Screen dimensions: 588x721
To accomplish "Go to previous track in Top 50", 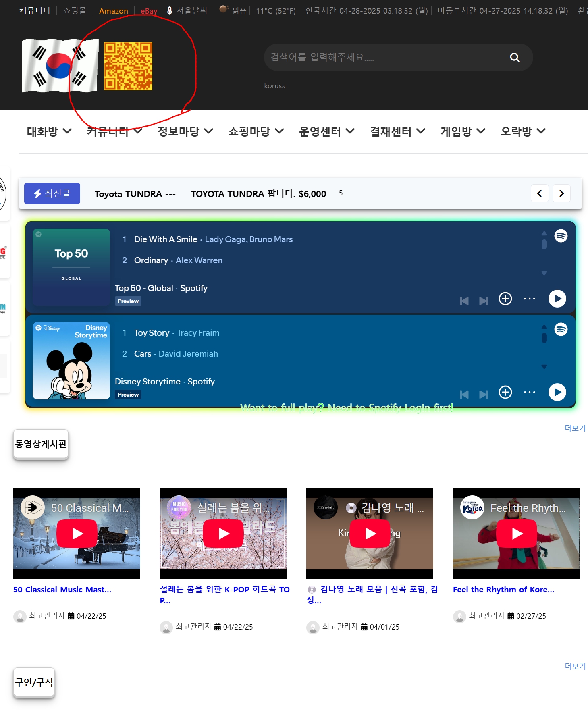I will tap(464, 301).
